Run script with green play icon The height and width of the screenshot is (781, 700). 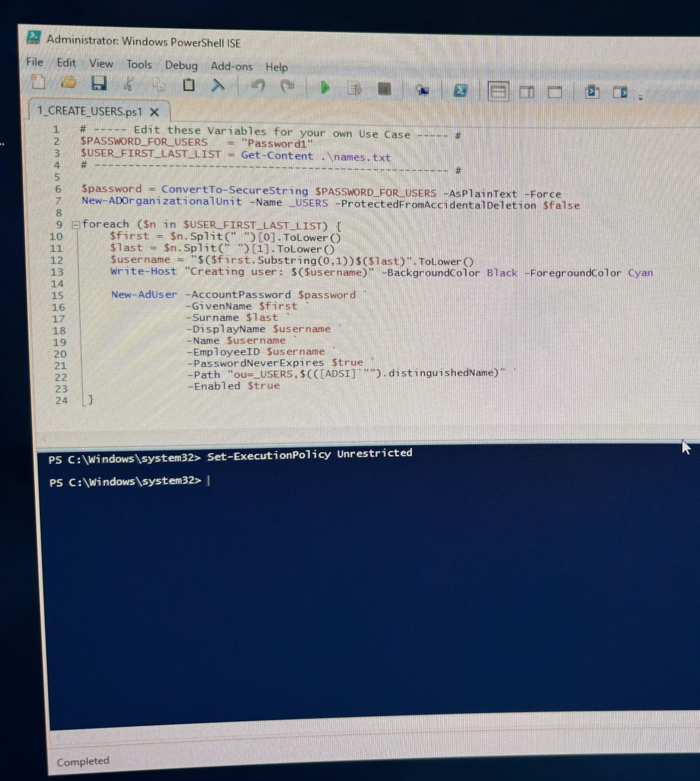click(x=325, y=88)
